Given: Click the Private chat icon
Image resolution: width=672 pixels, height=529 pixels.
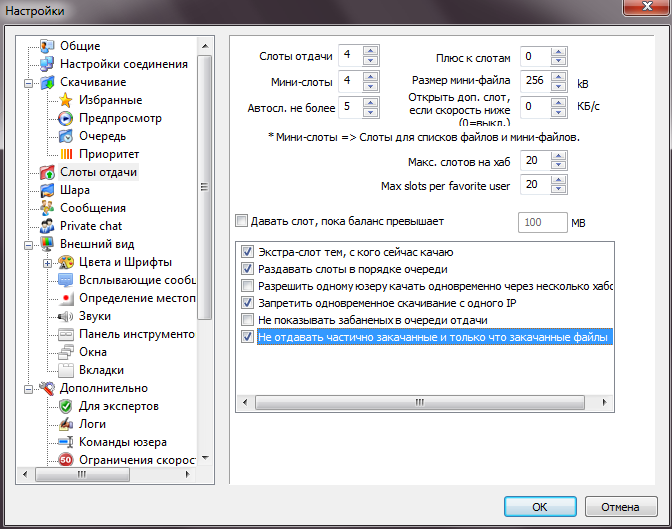Looking at the screenshot, I should click(x=47, y=226).
